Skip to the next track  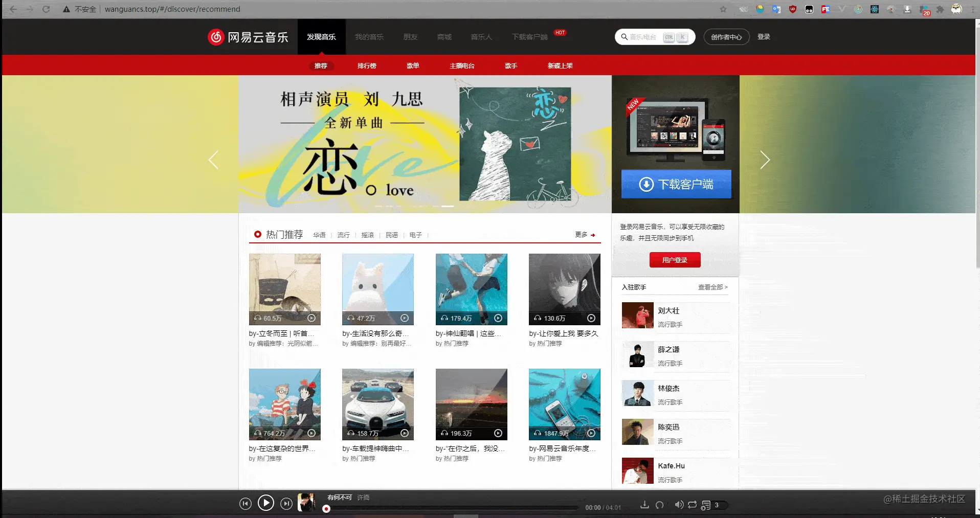tap(286, 504)
